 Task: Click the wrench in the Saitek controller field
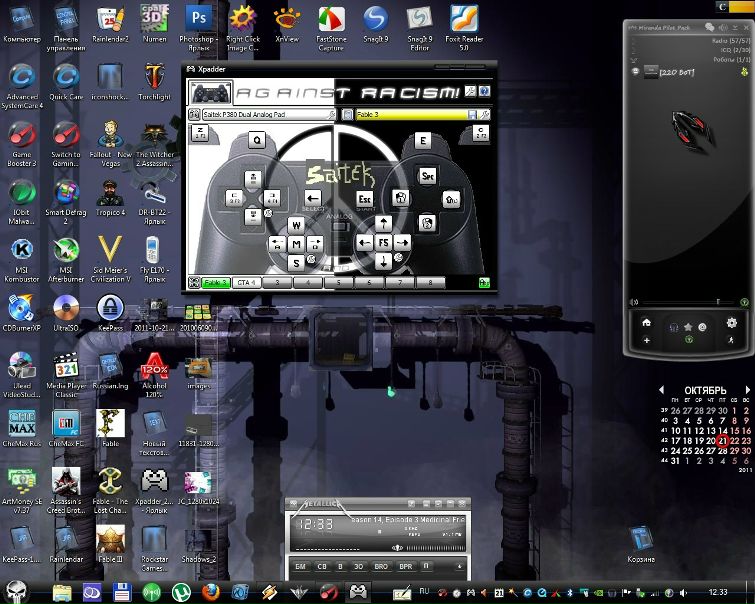coord(332,114)
